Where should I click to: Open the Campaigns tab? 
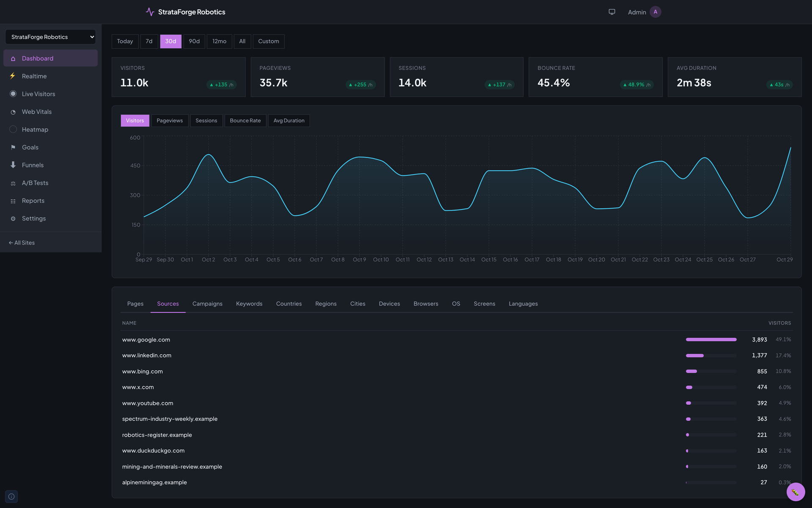point(207,304)
